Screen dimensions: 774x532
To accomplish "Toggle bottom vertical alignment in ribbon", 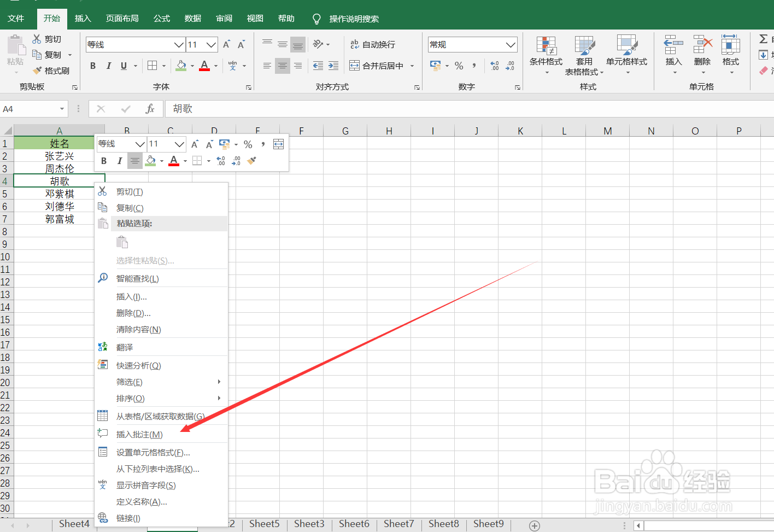I will pos(298,44).
